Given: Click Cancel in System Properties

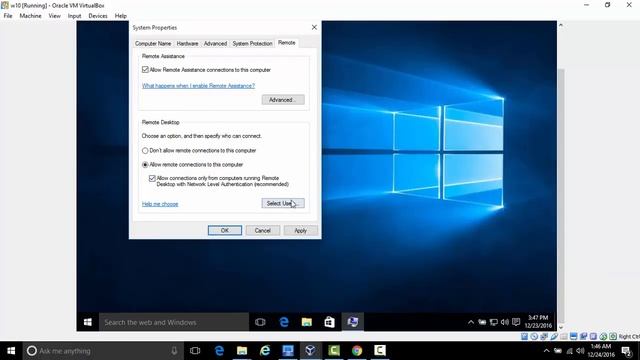Looking at the screenshot, I should (x=262, y=231).
